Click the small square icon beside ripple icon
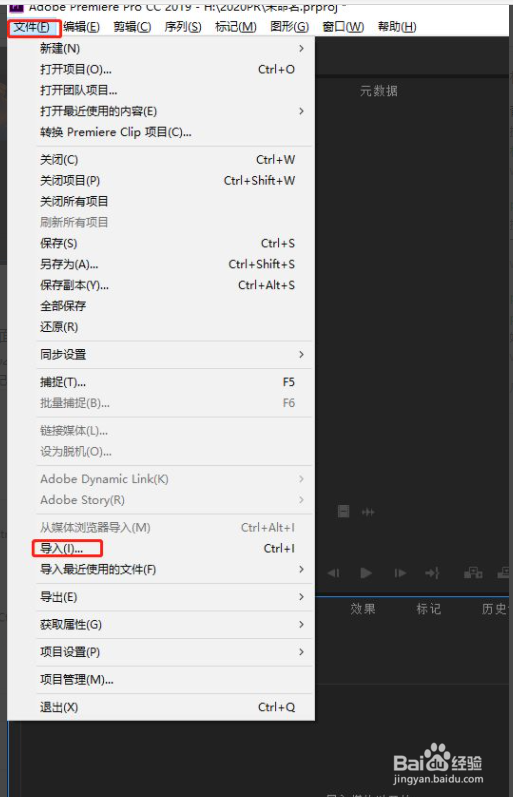The image size is (513, 797). 344,511
